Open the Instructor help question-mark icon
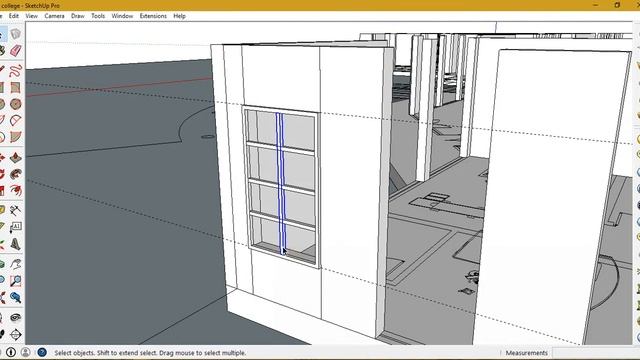Viewport: 640px width, 360px height. [x=42, y=352]
